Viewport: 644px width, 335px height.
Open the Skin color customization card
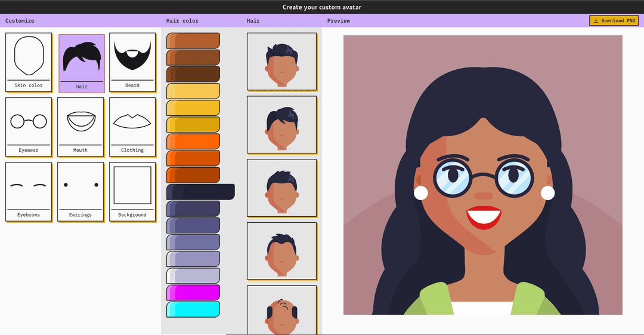[x=29, y=62]
